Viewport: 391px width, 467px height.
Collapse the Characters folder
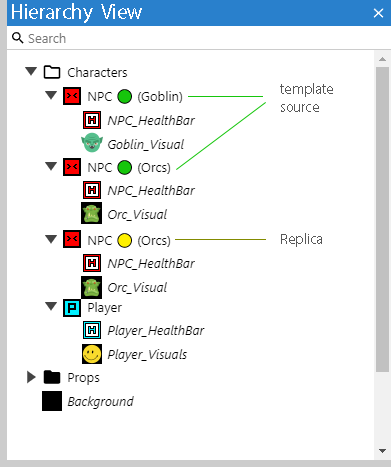click(x=31, y=71)
